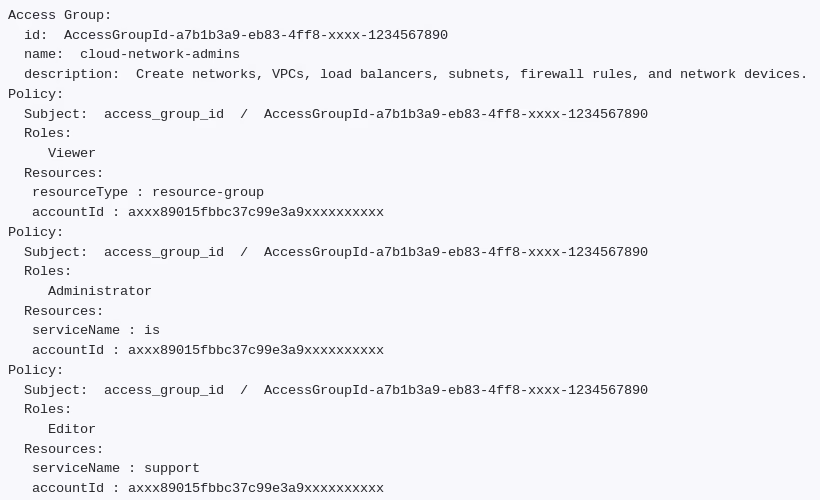Click the "Roles:" label above Viewer
This screenshot has width=820, height=500.
(48, 133)
